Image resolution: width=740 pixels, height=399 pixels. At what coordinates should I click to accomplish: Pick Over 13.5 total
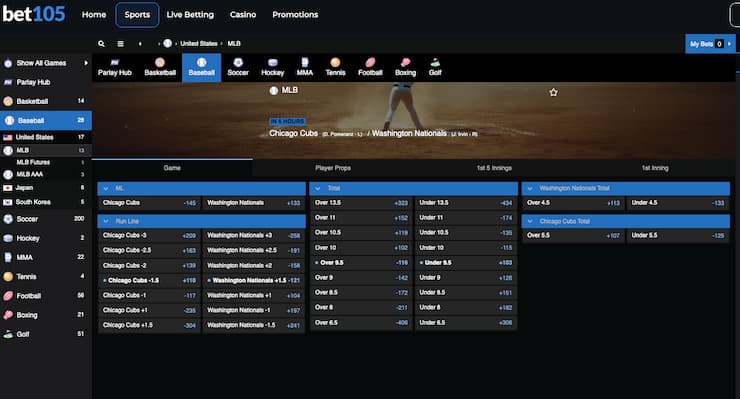tap(362, 203)
